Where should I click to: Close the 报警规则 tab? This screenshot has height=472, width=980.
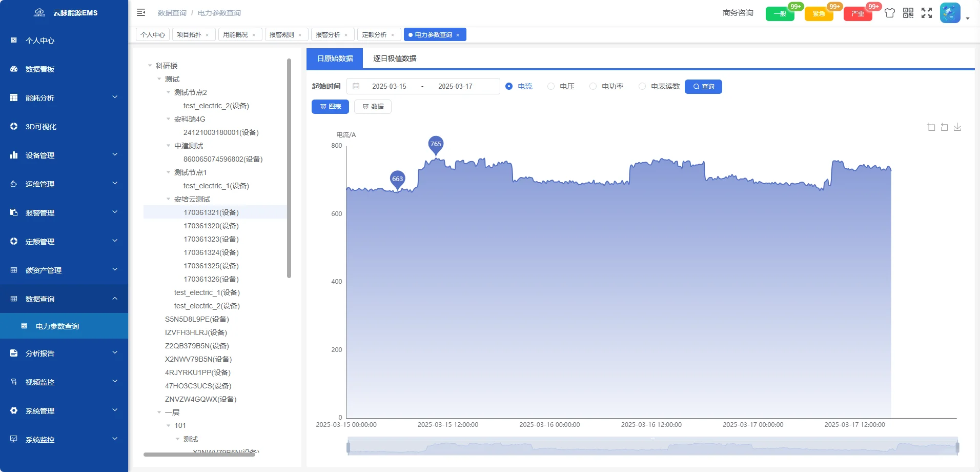tap(300, 35)
